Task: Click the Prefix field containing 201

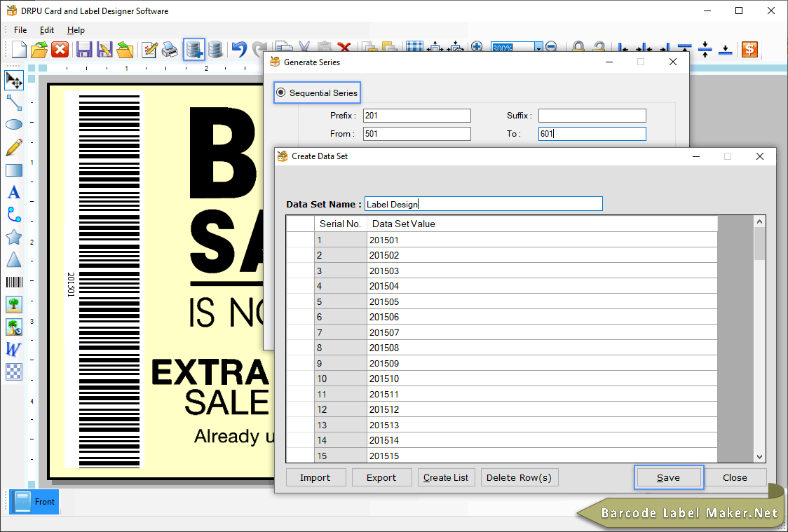Action: (x=416, y=116)
